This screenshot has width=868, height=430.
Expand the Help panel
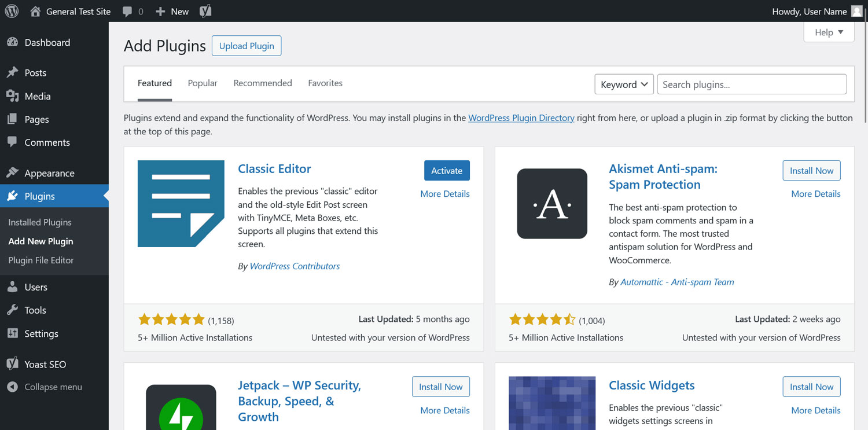pos(828,32)
